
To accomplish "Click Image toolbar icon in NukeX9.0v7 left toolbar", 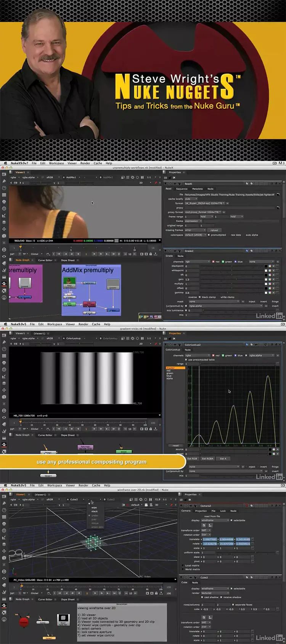I will [x=4, y=174].
